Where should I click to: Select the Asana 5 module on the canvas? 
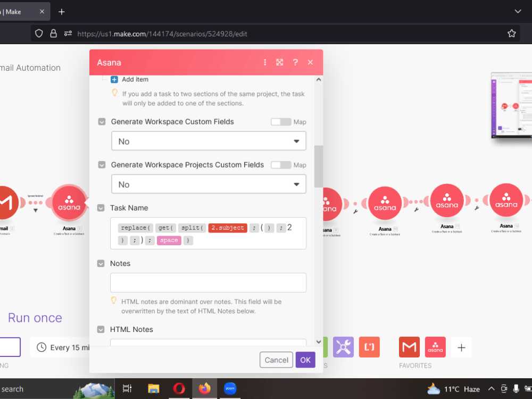(x=69, y=203)
